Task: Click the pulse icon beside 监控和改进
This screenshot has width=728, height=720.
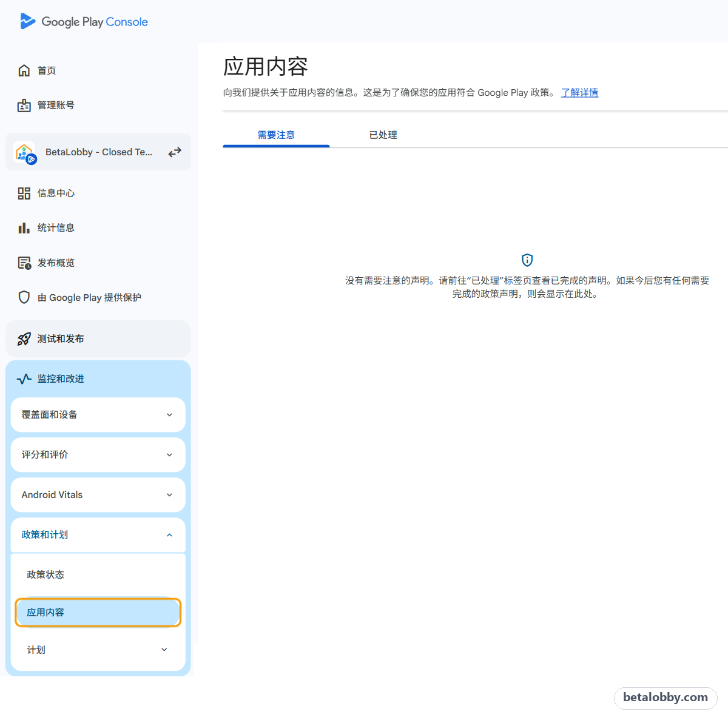Action: (x=24, y=379)
